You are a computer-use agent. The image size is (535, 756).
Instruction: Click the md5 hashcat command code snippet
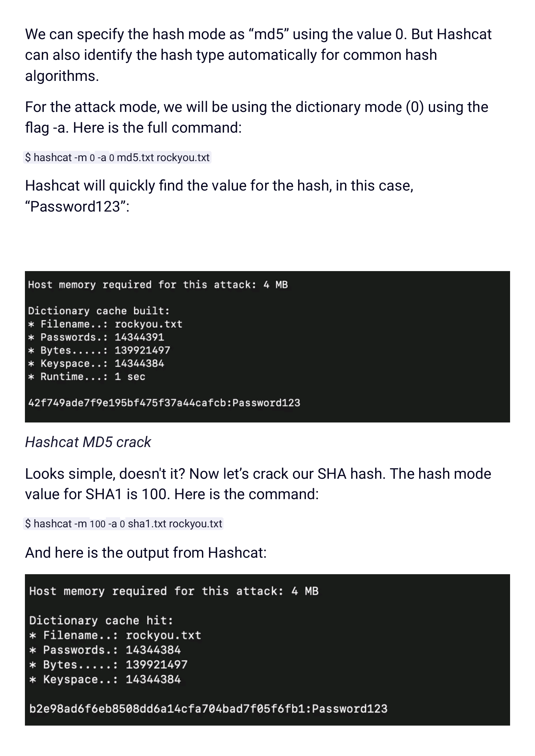click(x=117, y=158)
